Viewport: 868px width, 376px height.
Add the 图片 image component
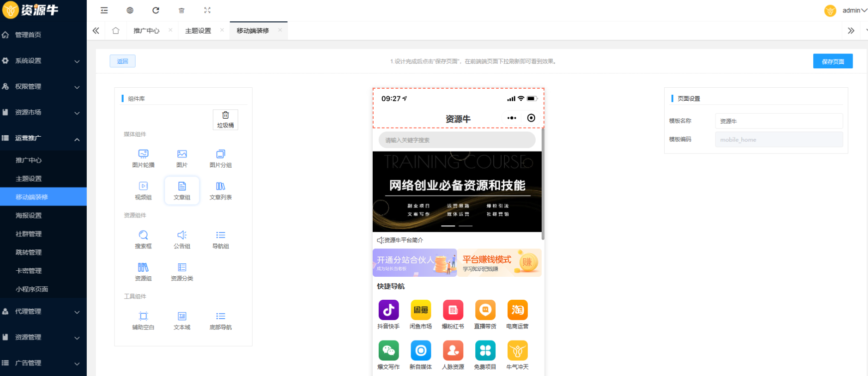pyautogui.click(x=182, y=158)
